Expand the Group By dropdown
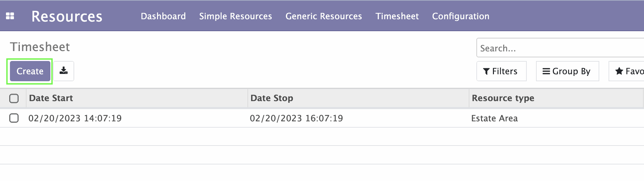 [567, 71]
